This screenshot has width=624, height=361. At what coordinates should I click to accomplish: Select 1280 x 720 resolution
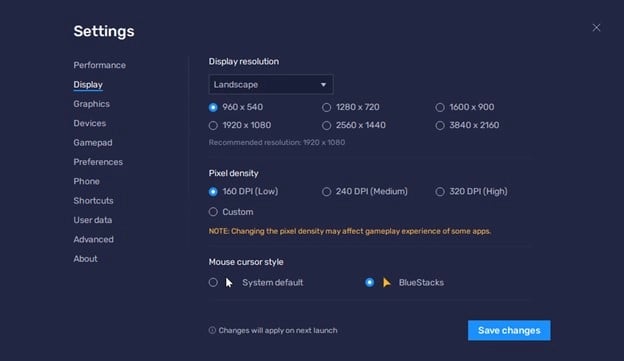[326, 107]
